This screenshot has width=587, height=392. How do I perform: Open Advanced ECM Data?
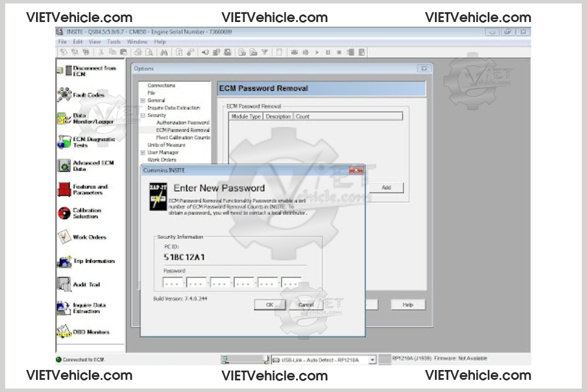[64, 166]
